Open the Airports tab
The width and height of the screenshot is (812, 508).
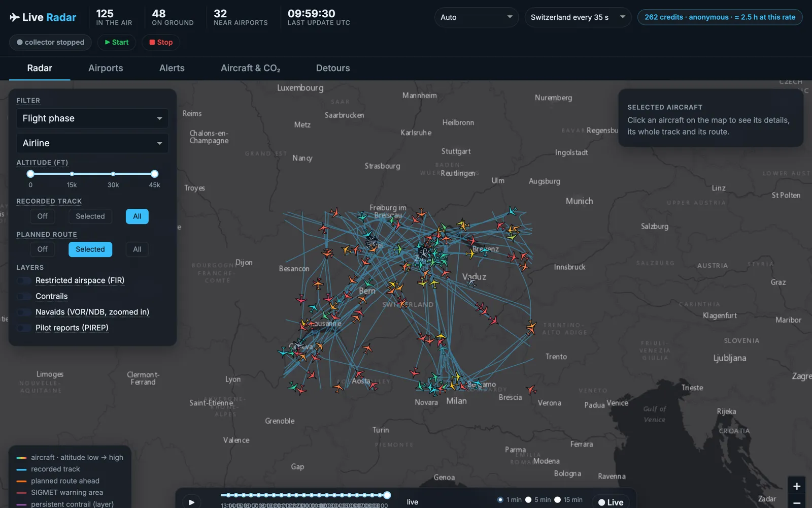[106, 68]
